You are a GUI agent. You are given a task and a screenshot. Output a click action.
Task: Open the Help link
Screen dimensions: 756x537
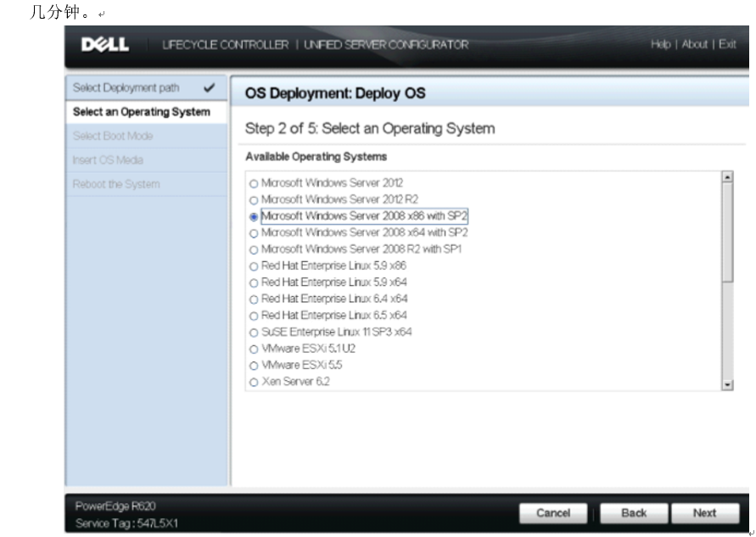point(660,44)
